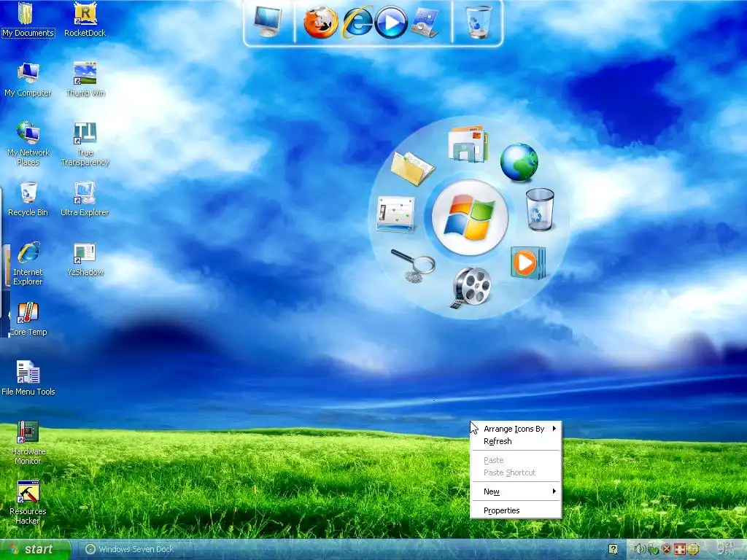Screen dimensions: 747x560
Task: Click the volume speaker tray icon
Action: (640, 550)
